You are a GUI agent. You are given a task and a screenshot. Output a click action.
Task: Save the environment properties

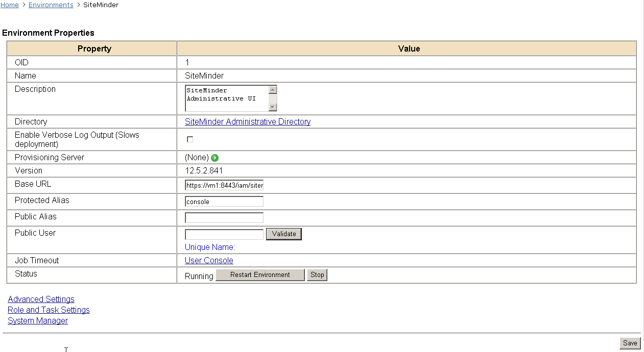630,343
